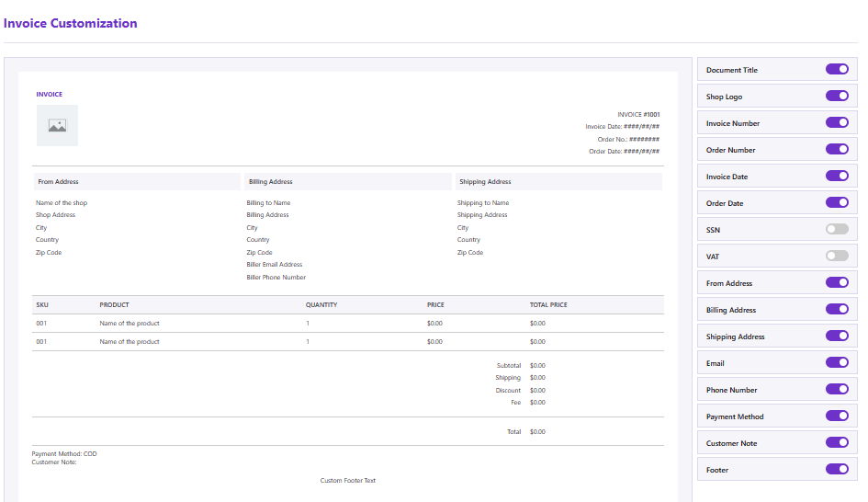Click 'Name of the shop' text
Viewport: 868px width, 502px height.
pyautogui.click(x=62, y=203)
